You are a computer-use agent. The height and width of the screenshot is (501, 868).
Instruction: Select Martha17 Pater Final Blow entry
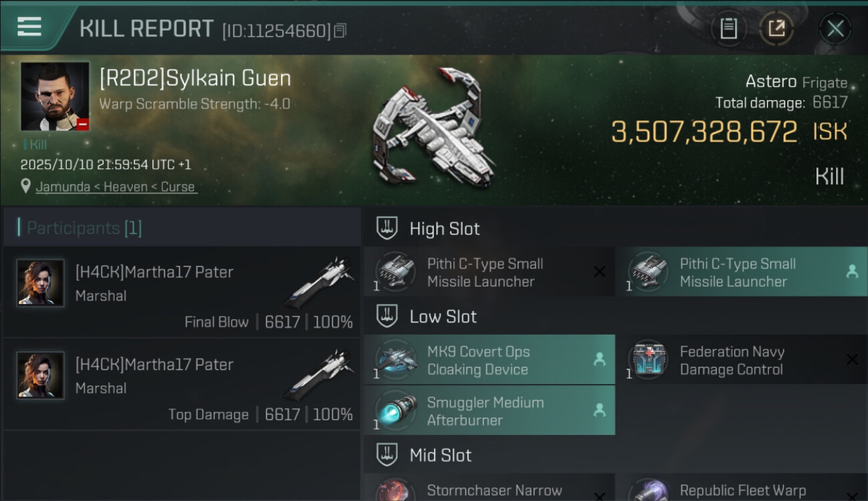pos(182,293)
